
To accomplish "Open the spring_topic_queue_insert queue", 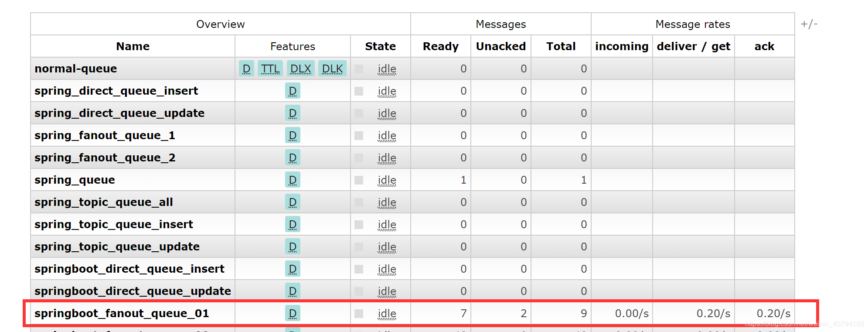I will (x=114, y=224).
